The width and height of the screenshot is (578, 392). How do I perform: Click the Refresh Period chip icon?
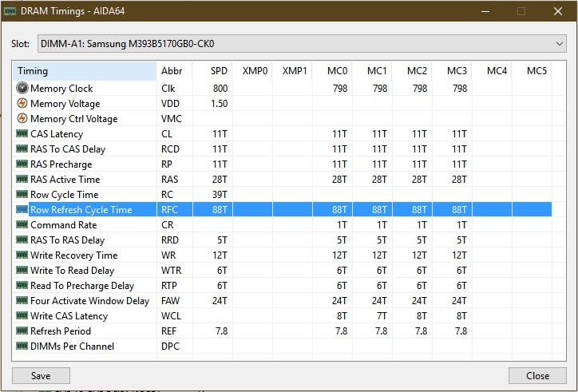tap(22, 331)
